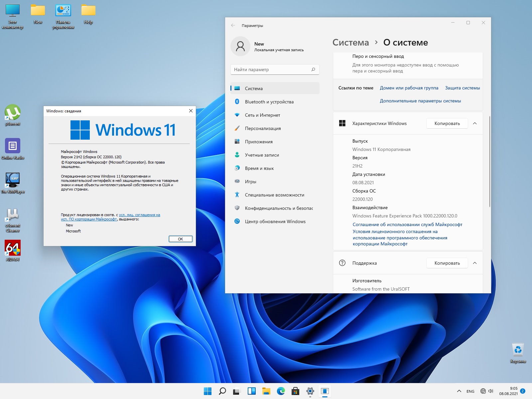Open the uTorrent Cleaner shortcut
532x399 pixels.
pos(13,219)
